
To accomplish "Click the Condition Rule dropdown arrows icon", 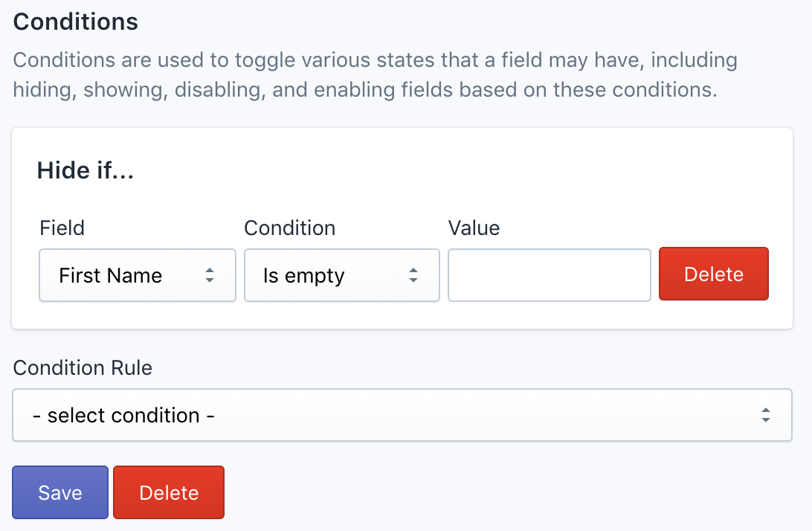I will click(765, 415).
